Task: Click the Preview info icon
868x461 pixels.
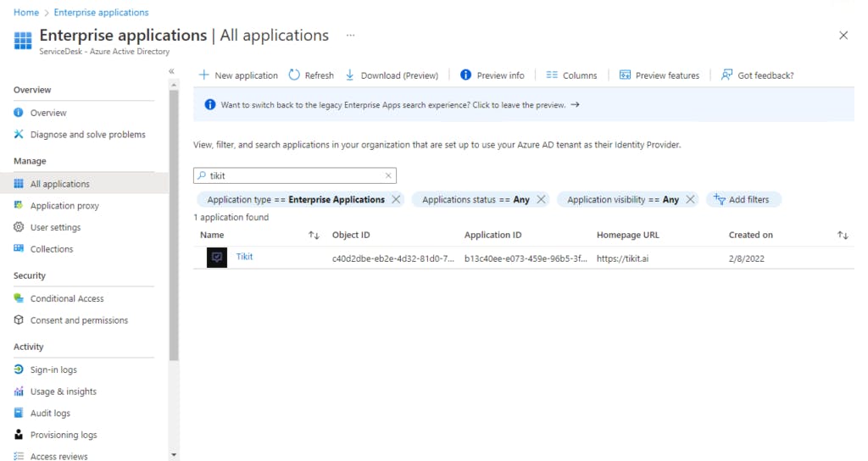Action: (465, 75)
